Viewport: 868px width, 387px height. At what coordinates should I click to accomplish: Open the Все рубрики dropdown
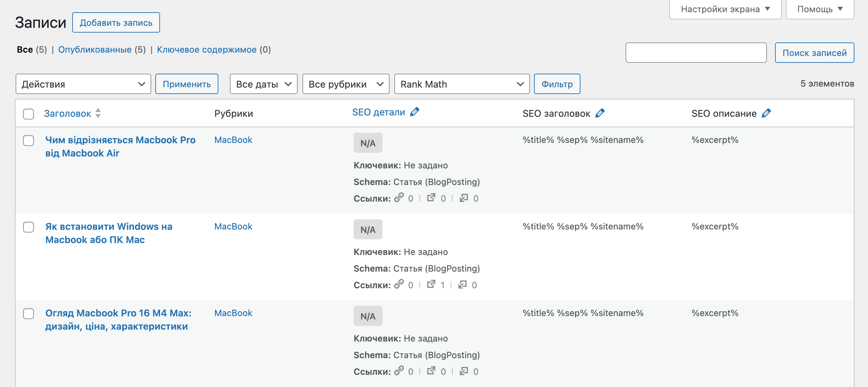346,84
